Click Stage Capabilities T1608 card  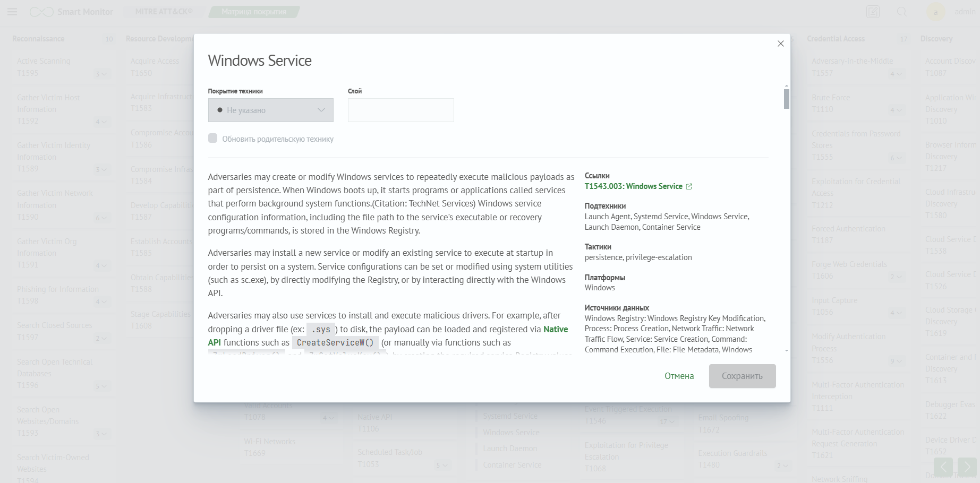pyautogui.click(x=160, y=320)
